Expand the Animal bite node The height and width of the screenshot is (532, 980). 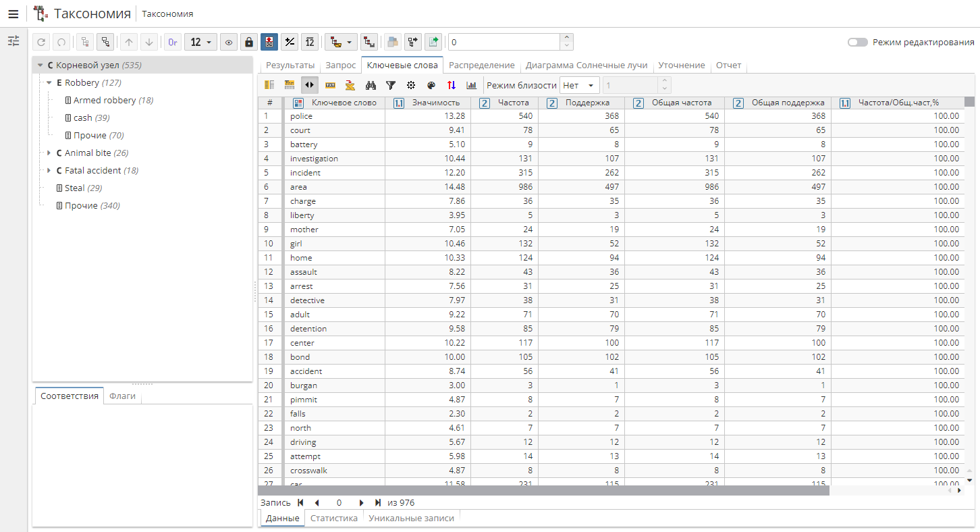click(49, 153)
